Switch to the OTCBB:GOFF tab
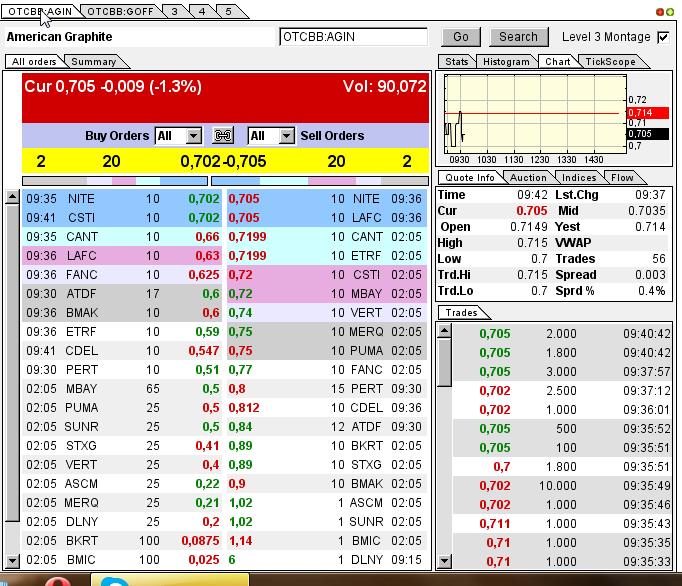682x586 pixels. pyautogui.click(x=117, y=11)
